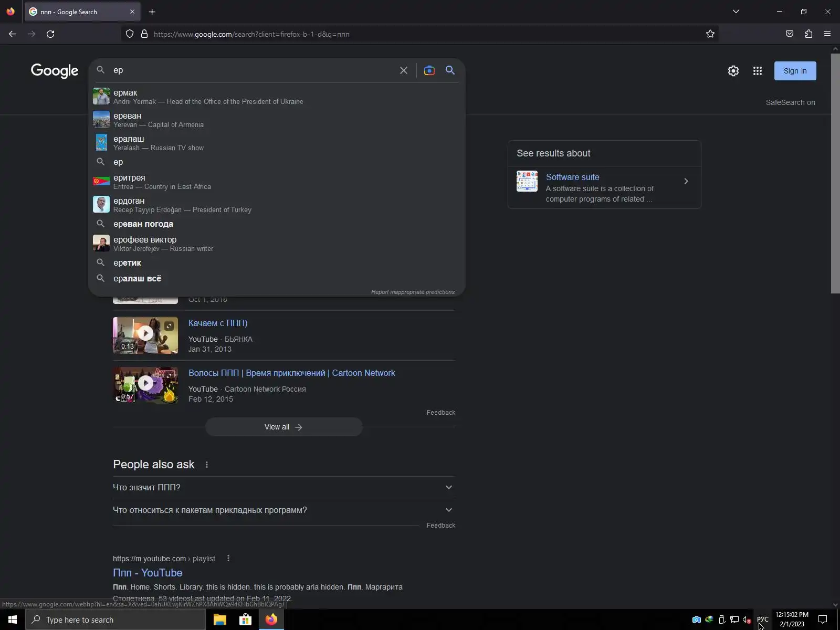This screenshot has height=630, width=840.
Task: Select the 'ерофеев виктор' suggestion
Action: [x=277, y=244]
